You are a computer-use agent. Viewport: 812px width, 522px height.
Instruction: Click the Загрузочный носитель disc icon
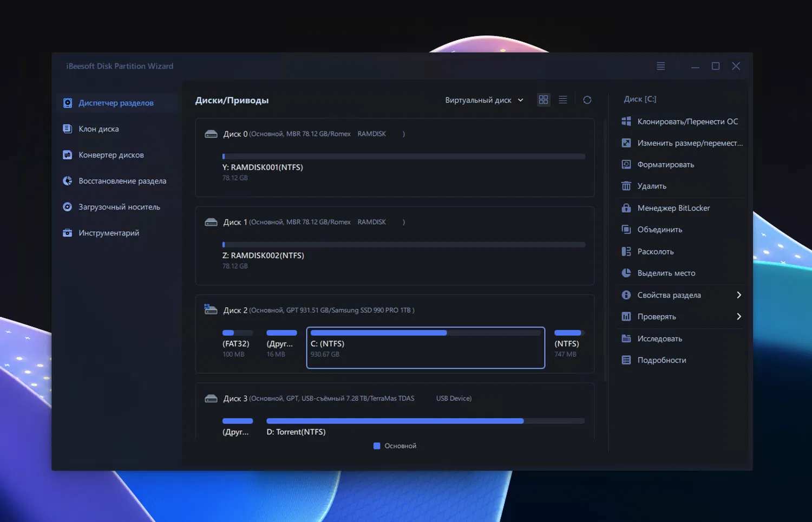pos(68,207)
